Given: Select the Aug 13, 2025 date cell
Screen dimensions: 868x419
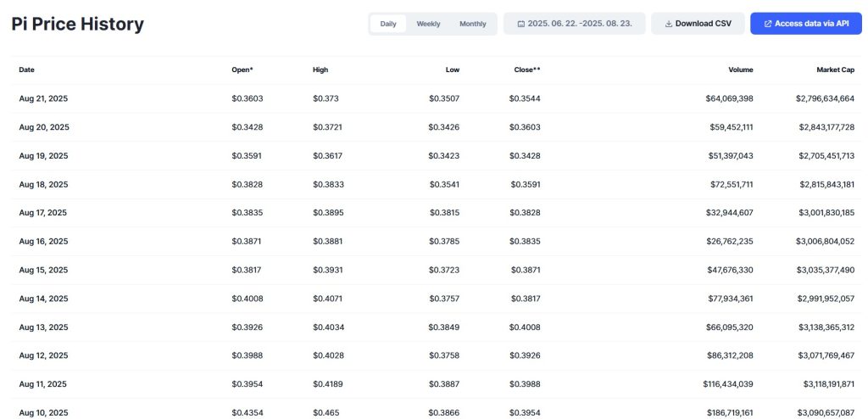Looking at the screenshot, I should click(43, 327).
